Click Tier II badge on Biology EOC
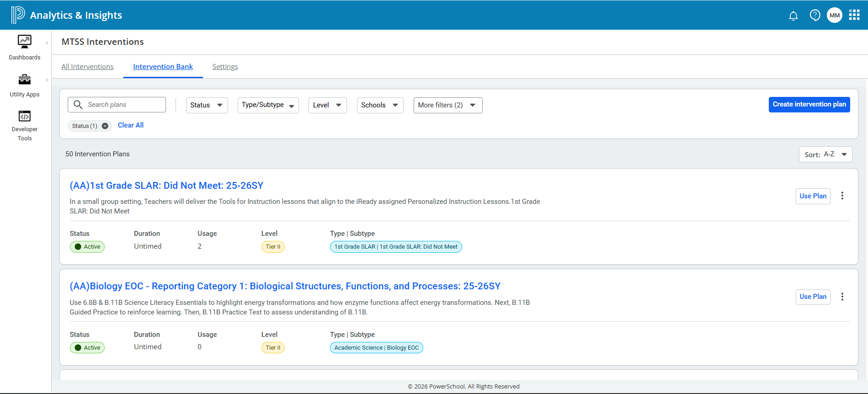Viewport: 868px width, 394px height. pos(273,348)
